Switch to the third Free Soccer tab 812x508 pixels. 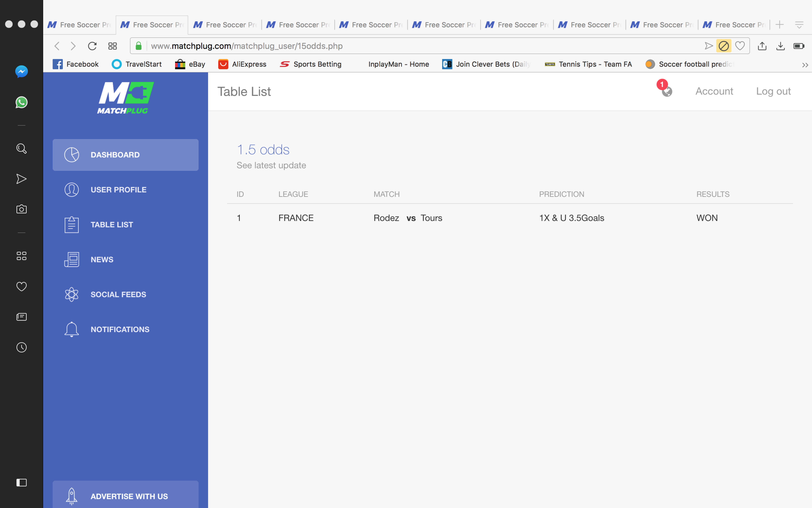click(225, 25)
